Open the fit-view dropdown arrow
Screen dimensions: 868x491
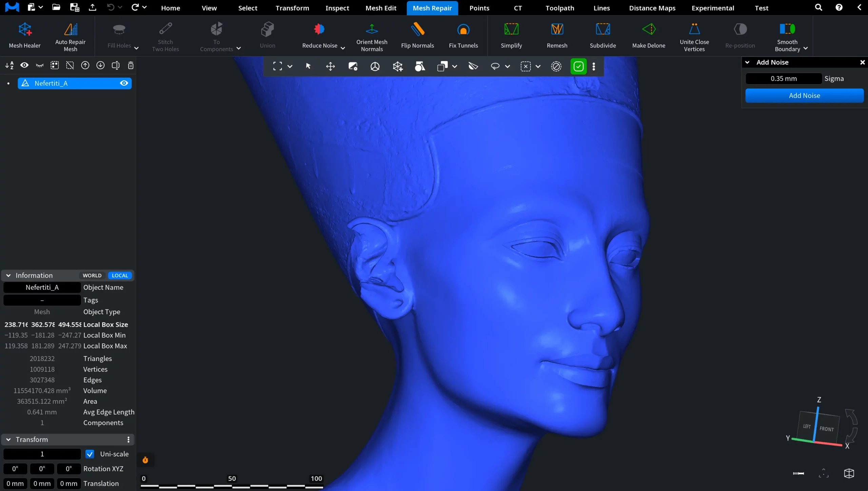coord(290,67)
